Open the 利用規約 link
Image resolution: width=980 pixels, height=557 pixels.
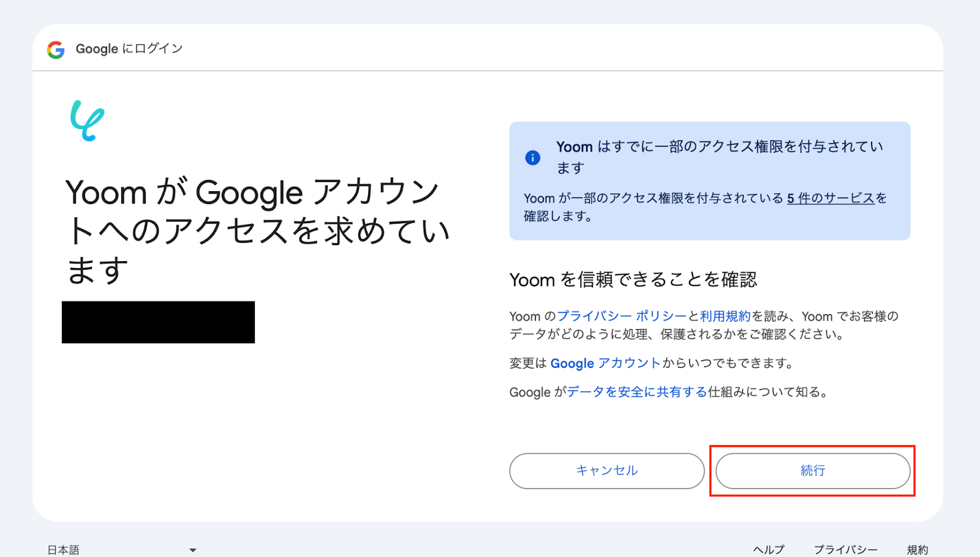tap(725, 316)
